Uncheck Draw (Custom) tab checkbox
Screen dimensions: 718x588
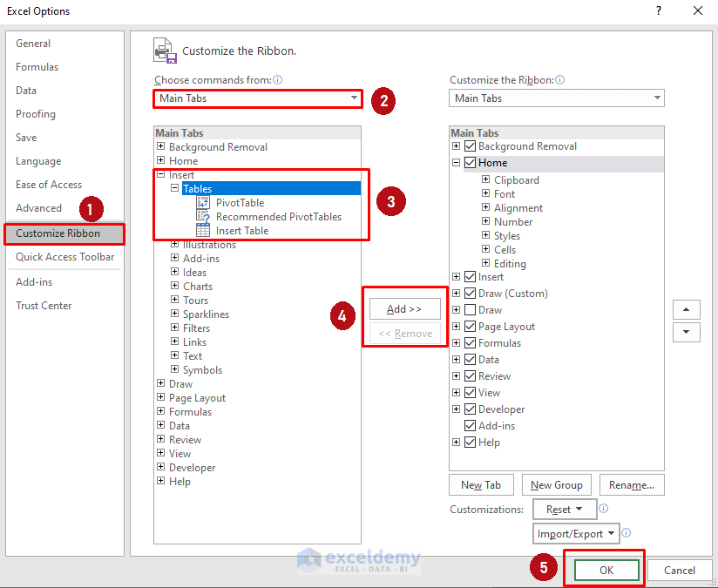470,293
